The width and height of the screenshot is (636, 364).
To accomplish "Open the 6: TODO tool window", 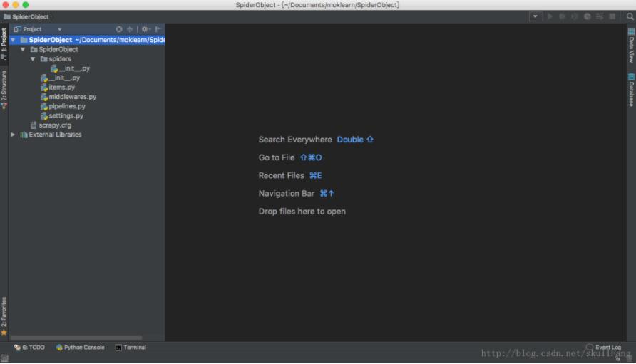I will point(29,348).
